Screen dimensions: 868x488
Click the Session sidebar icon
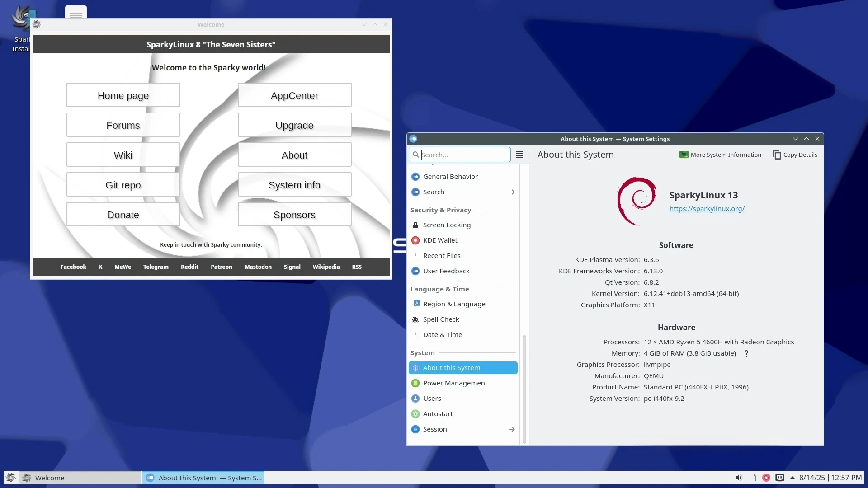[x=415, y=429]
